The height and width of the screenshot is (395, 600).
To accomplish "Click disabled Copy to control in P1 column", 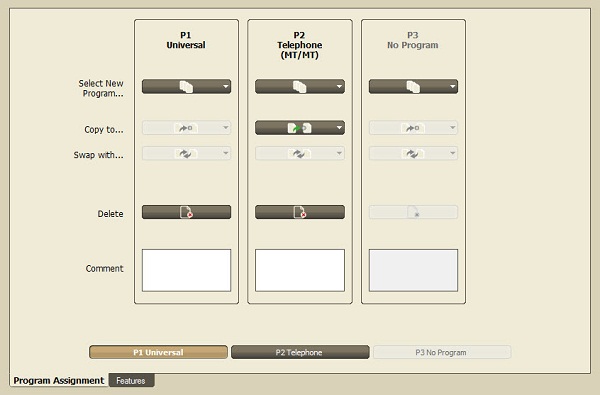I will 186,128.
